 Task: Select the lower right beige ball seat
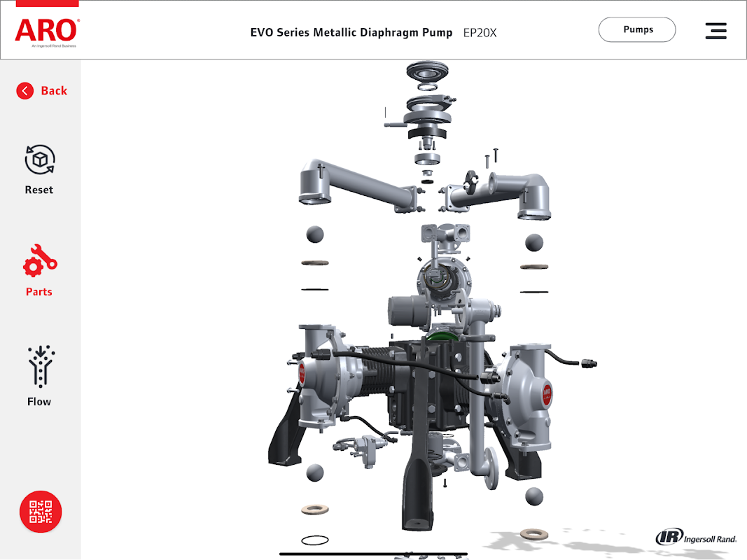(x=534, y=534)
